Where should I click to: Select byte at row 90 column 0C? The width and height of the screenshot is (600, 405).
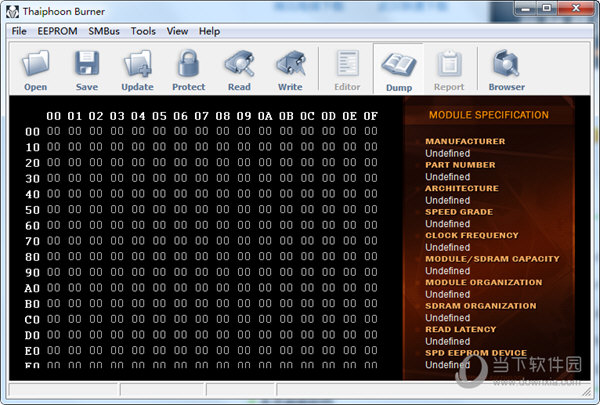307,272
